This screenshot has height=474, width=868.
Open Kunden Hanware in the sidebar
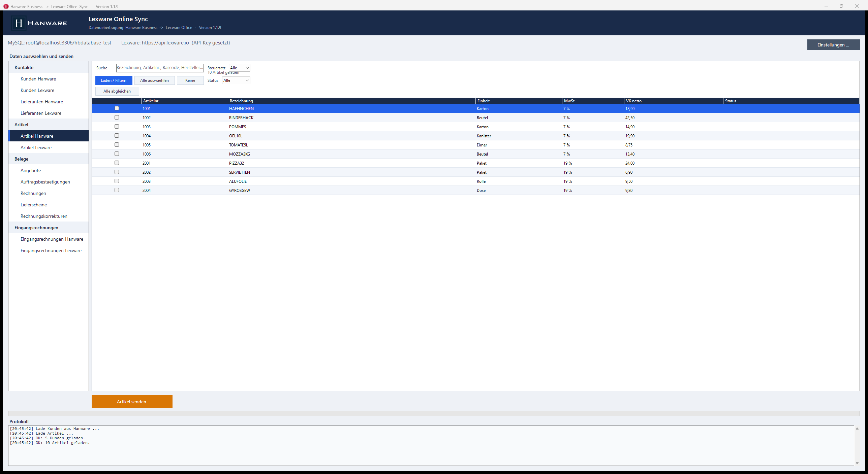pos(49,79)
